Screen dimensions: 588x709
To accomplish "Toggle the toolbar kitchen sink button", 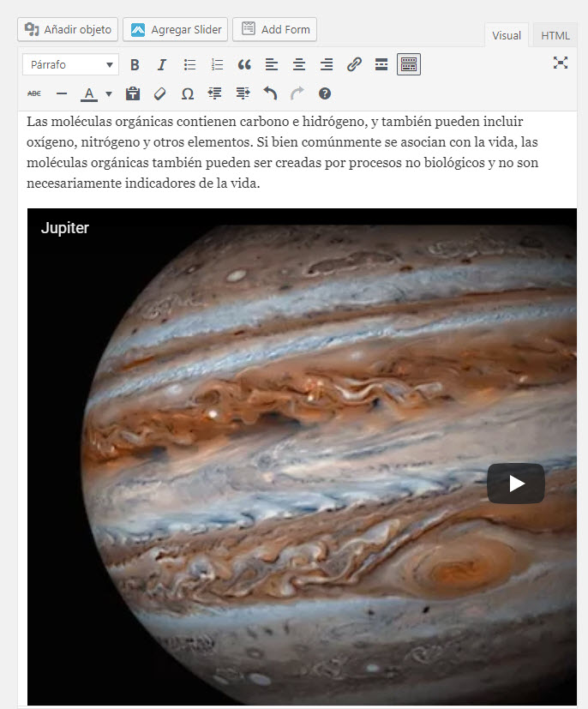I will coord(409,64).
